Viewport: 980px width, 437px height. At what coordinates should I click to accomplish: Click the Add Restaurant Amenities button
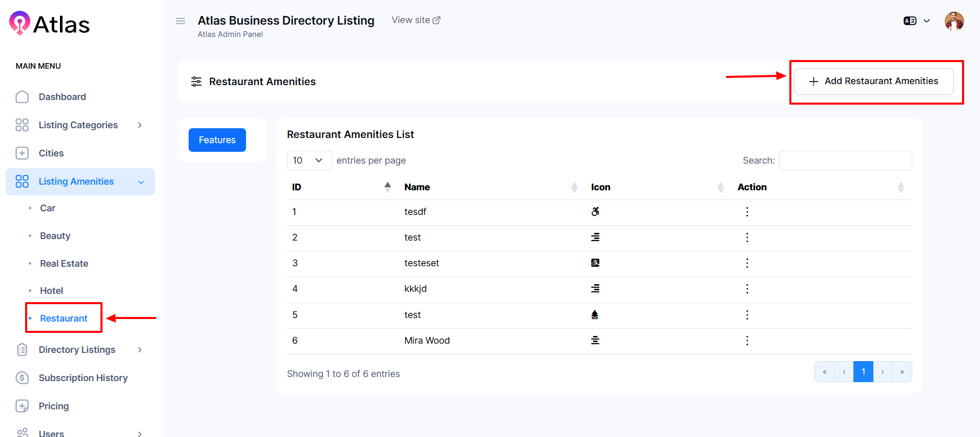click(x=873, y=82)
